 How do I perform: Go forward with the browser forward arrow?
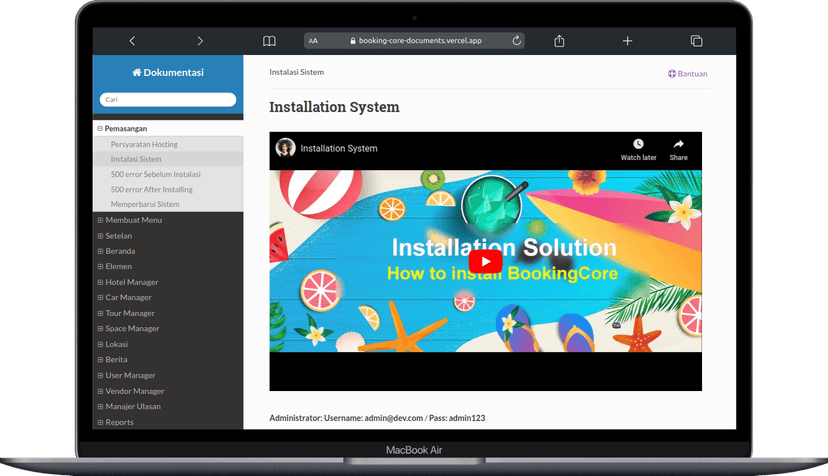200,41
